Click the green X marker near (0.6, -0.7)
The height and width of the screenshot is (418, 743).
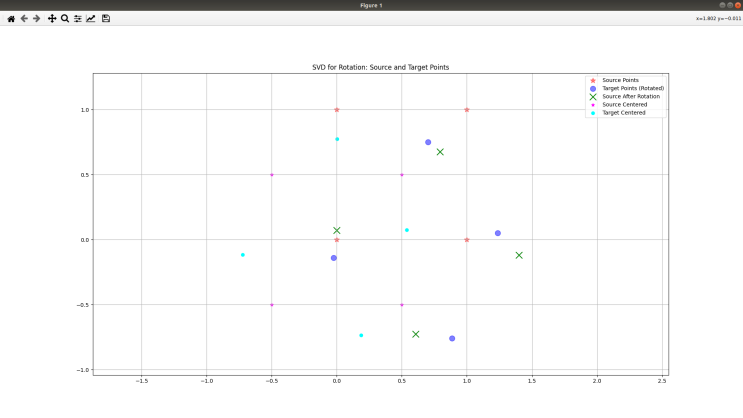click(x=416, y=334)
